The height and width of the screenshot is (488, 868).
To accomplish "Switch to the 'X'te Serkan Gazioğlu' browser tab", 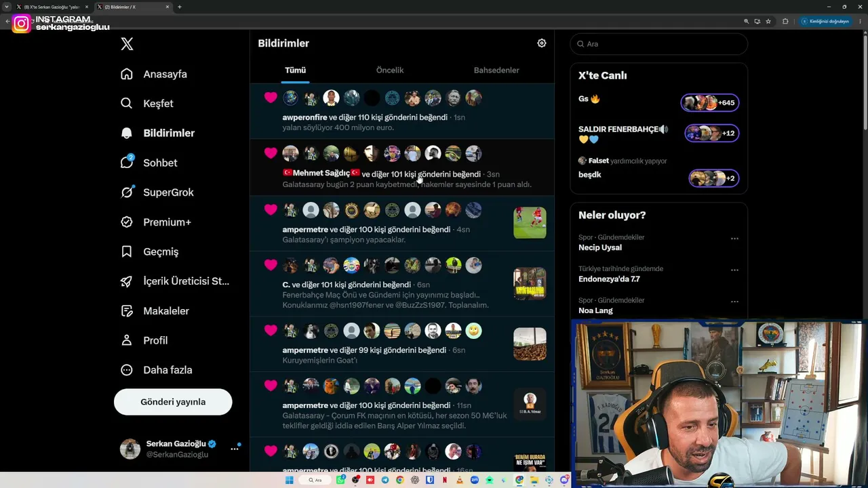I will pos(52,7).
